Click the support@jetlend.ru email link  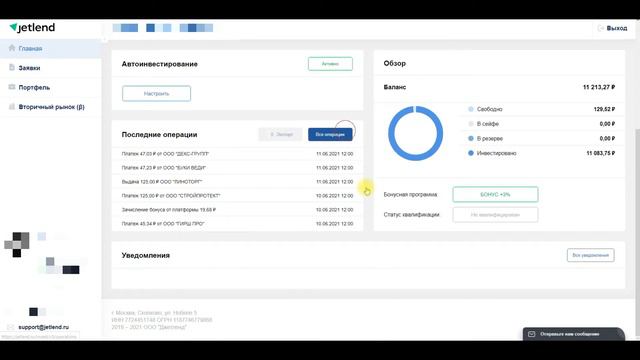[44, 327]
